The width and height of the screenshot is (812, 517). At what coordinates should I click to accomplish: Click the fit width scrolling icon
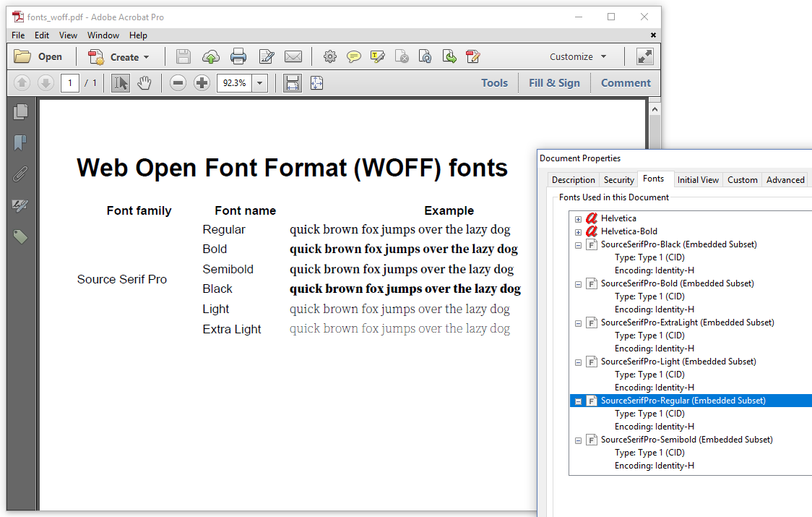point(293,83)
